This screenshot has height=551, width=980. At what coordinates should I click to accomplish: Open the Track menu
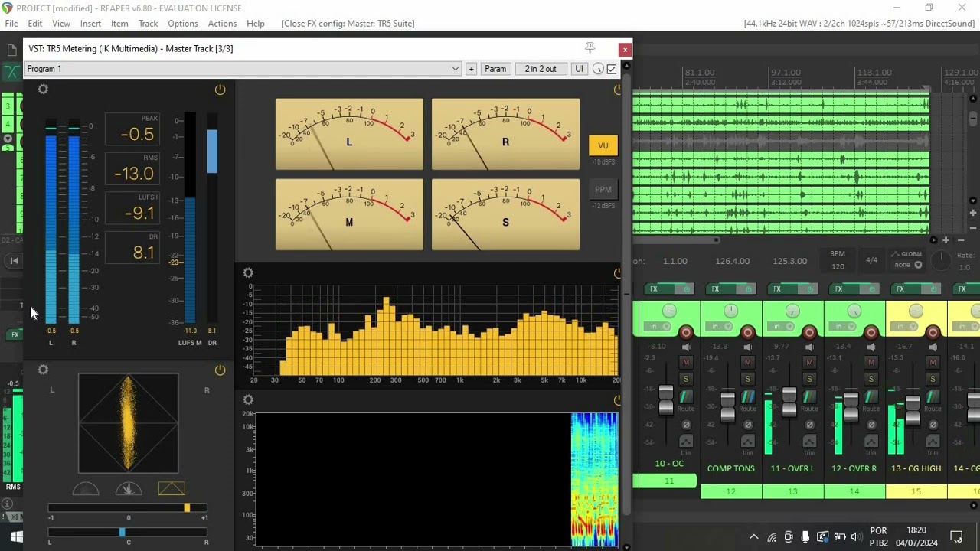tap(148, 24)
